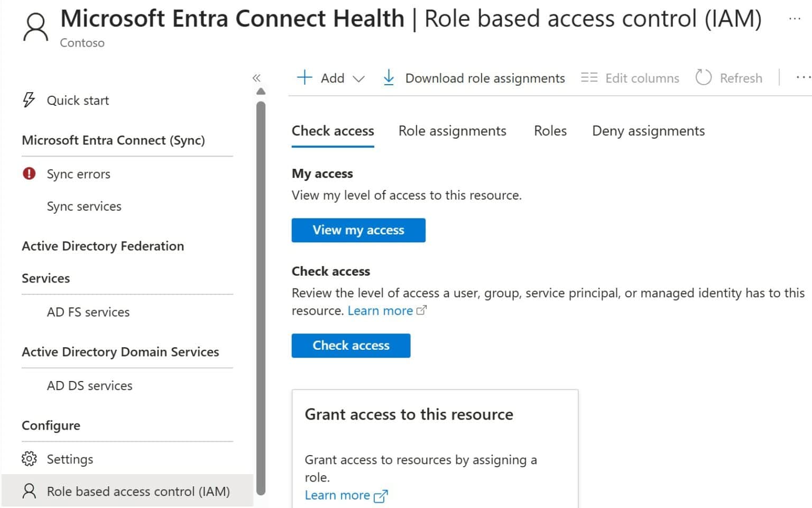Click the Refresh circular arrow icon
Screen dimensions: 812x508
click(x=704, y=77)
